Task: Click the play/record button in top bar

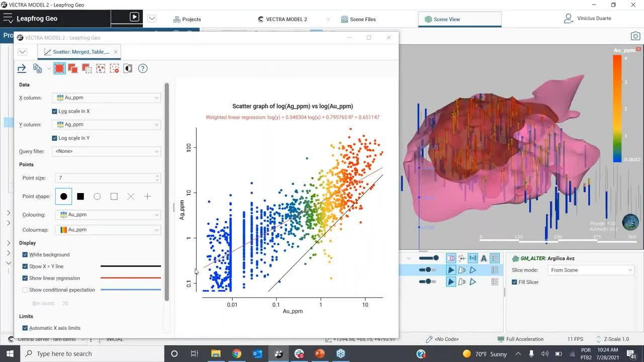Action: [x=134, y=17]
